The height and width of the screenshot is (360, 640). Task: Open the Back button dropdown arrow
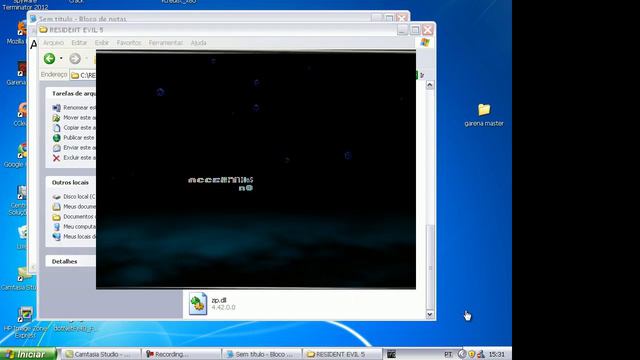(61, 59)
